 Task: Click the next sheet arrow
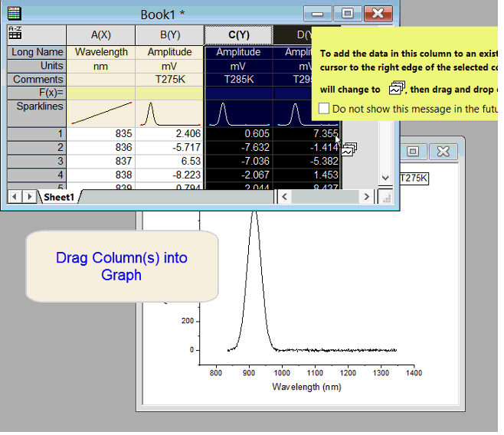click(x=30, y=197)
